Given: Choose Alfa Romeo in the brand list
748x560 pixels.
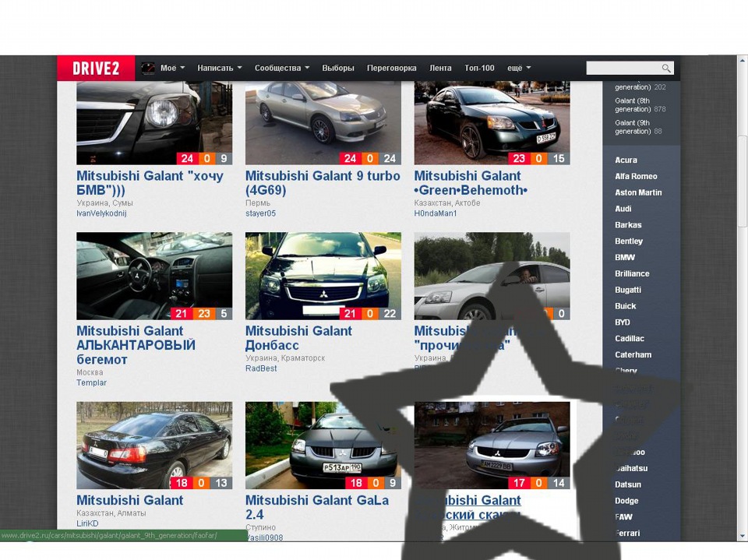Looking at the screenshot, I should pos(636,177).
